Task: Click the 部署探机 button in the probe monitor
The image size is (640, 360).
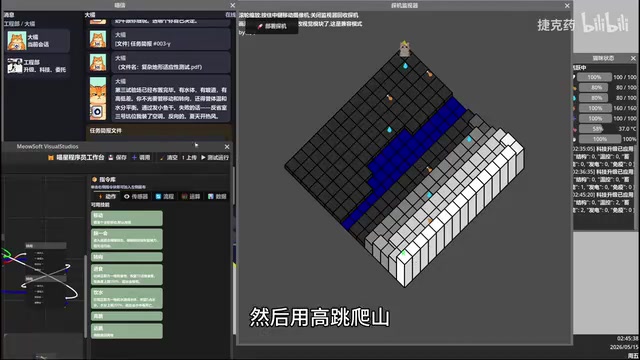Action: [x=272, y=26]
